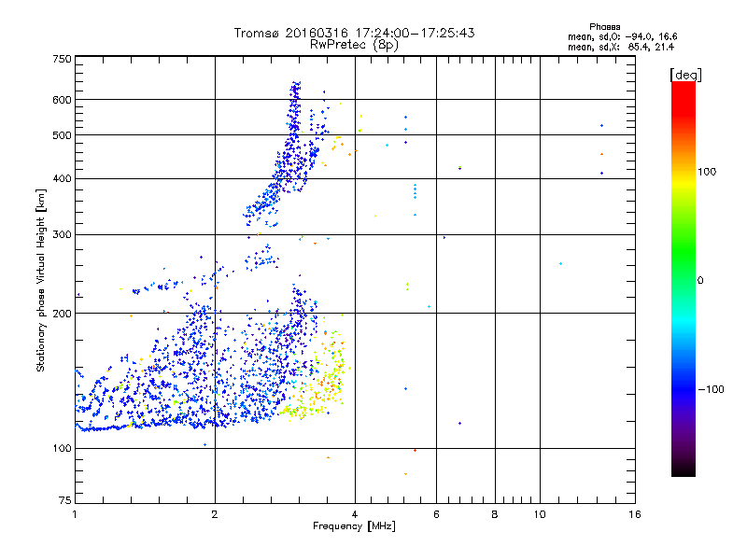Image resolution: width=747 pixels, height=560 pixels.
Task: Click the x-axis '6' tick label
Action: point(436,514)
